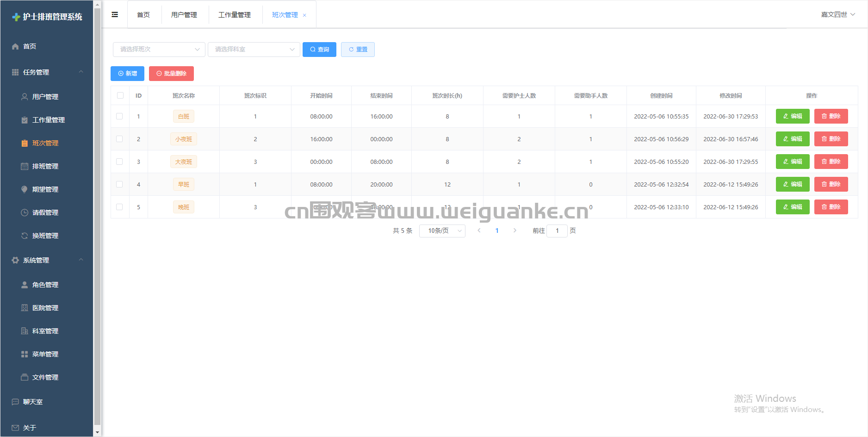Click the 工作量管理 clipboard icon
This screenshot has height=437, width=868.
pyautogui.click(x=25, y=120)
